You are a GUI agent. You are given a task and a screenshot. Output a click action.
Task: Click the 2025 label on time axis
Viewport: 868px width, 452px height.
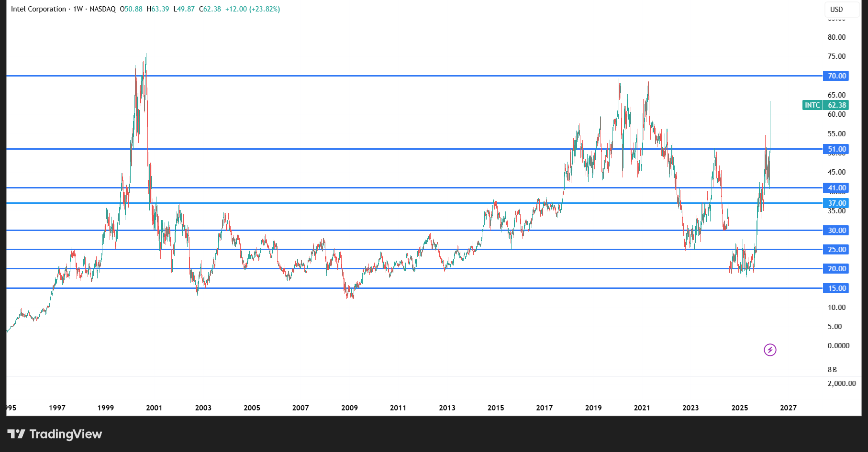click(x=740, y=408)
